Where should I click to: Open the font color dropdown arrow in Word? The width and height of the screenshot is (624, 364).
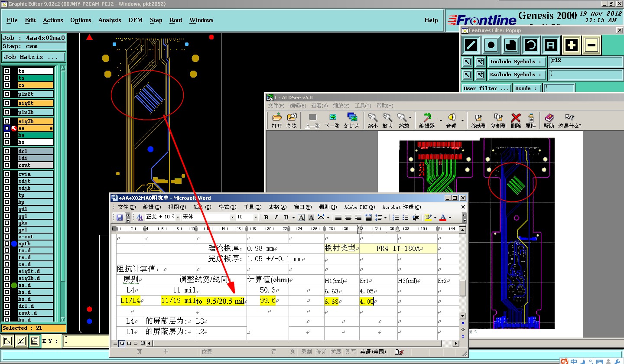[x=449, y=218]
